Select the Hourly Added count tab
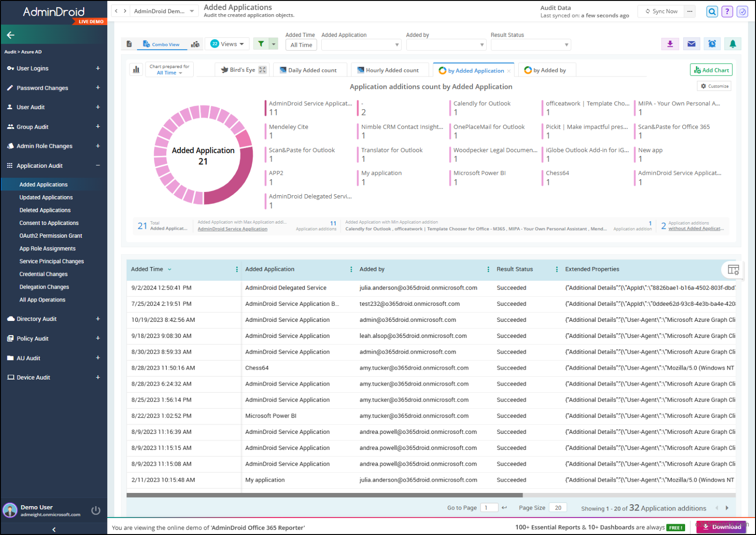The height and width of the screenshot is (535, 756). pyautogui.click(x=390, y=70)
